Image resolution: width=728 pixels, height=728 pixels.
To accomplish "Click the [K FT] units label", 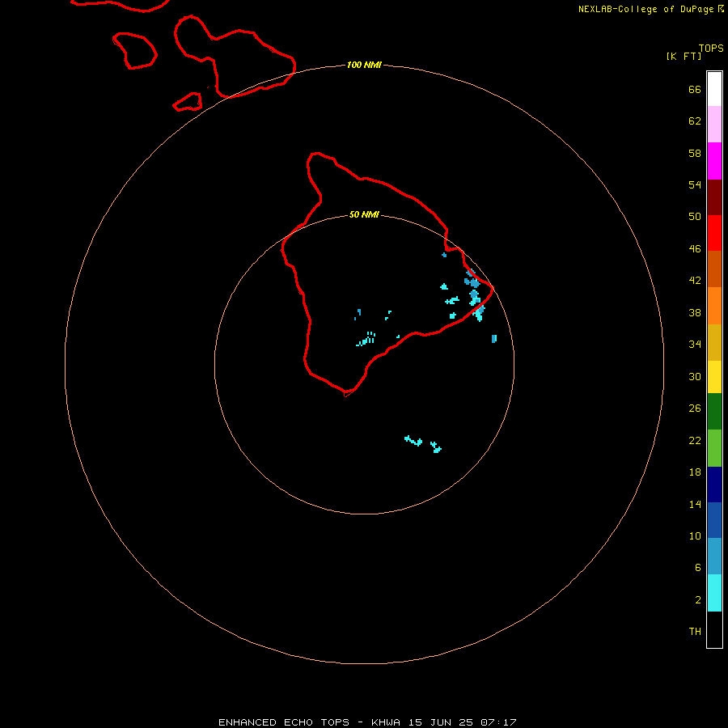I will point(684,56).
